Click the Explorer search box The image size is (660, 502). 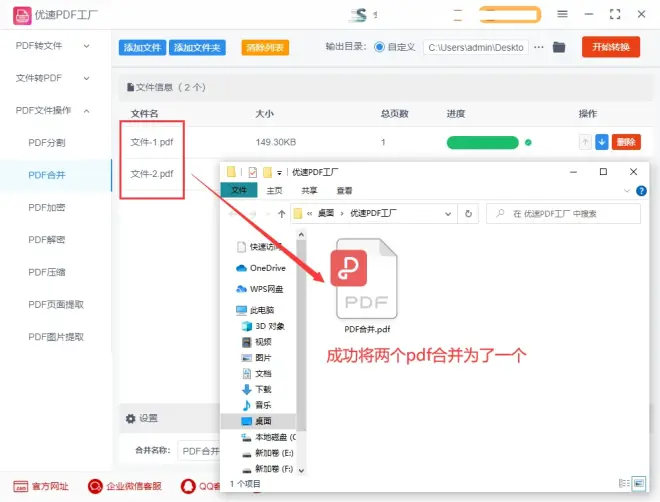564,214
